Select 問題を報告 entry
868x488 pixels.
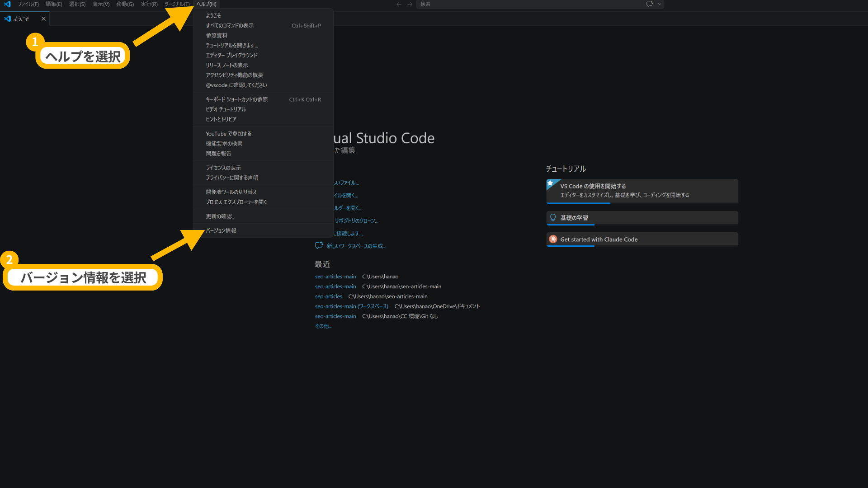click(263, 153)
